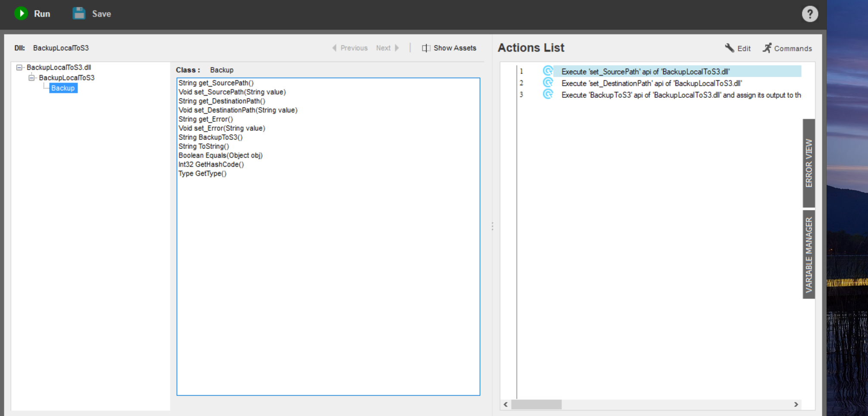Click the Edit wrench icon
Screen dimensions: 868x416
pyautogui.click(x=729, y=48)
